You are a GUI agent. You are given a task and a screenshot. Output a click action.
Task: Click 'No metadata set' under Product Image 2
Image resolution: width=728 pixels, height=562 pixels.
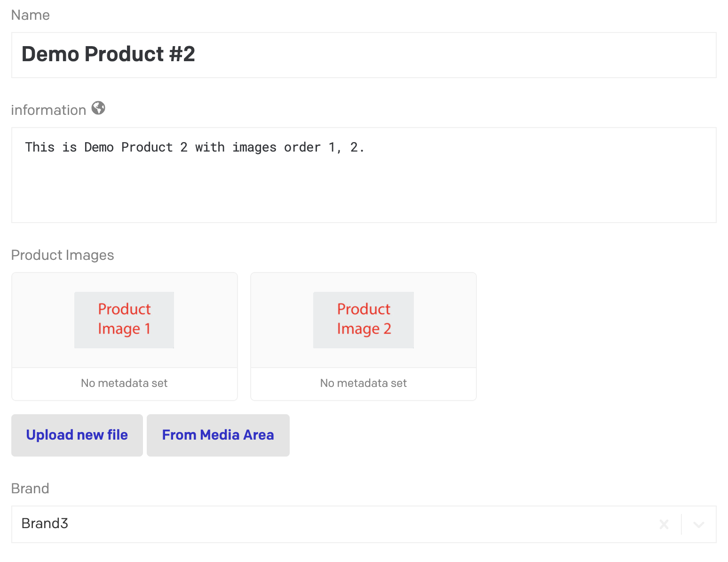coord(364,383)
